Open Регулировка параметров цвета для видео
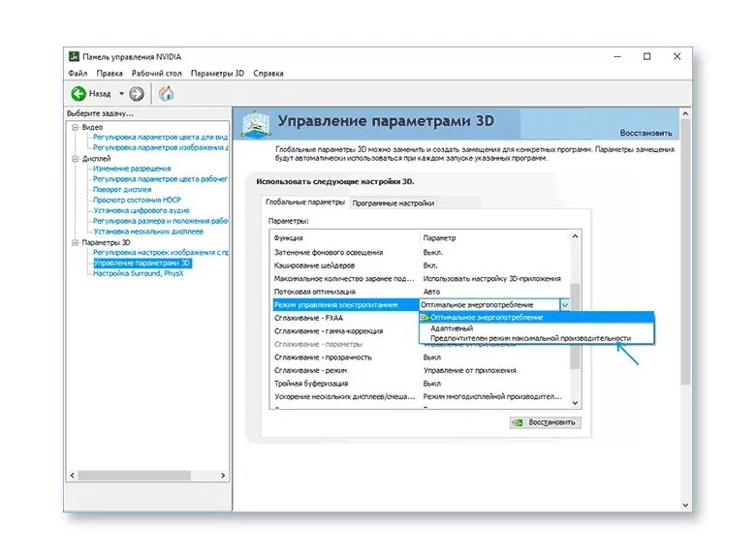This screenshot has width=756, height=559. pyautogui.click(x=160, y=138)
